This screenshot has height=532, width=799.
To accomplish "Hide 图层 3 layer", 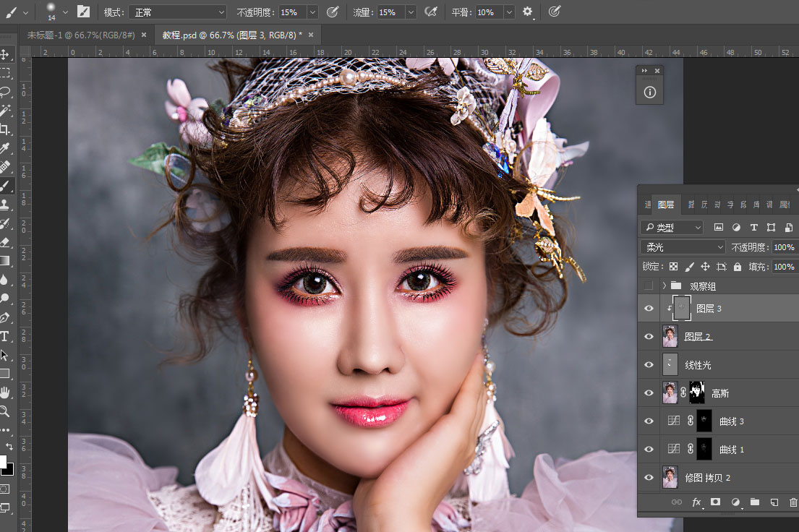I will pyautogui.click(x=649, y=309).
